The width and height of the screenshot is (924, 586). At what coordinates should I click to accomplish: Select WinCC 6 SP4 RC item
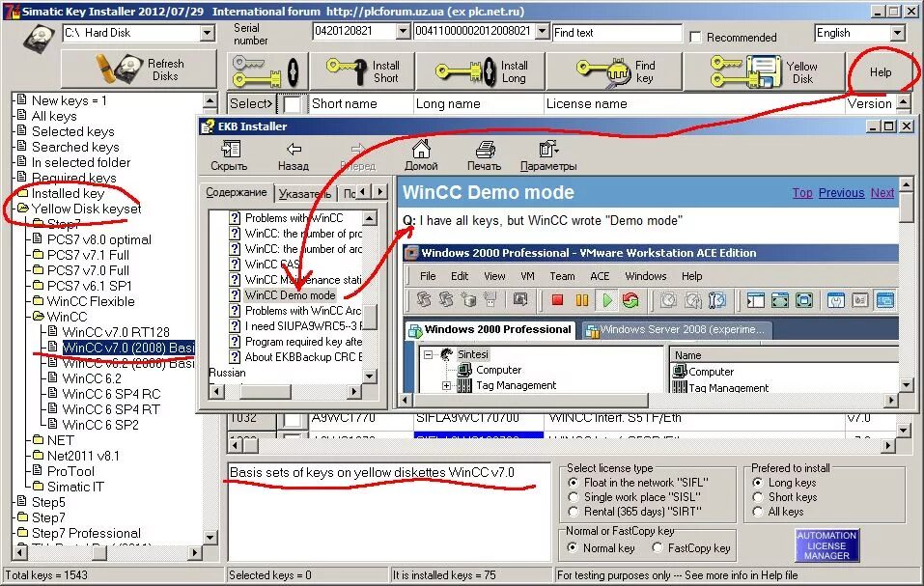coord(111,394)
